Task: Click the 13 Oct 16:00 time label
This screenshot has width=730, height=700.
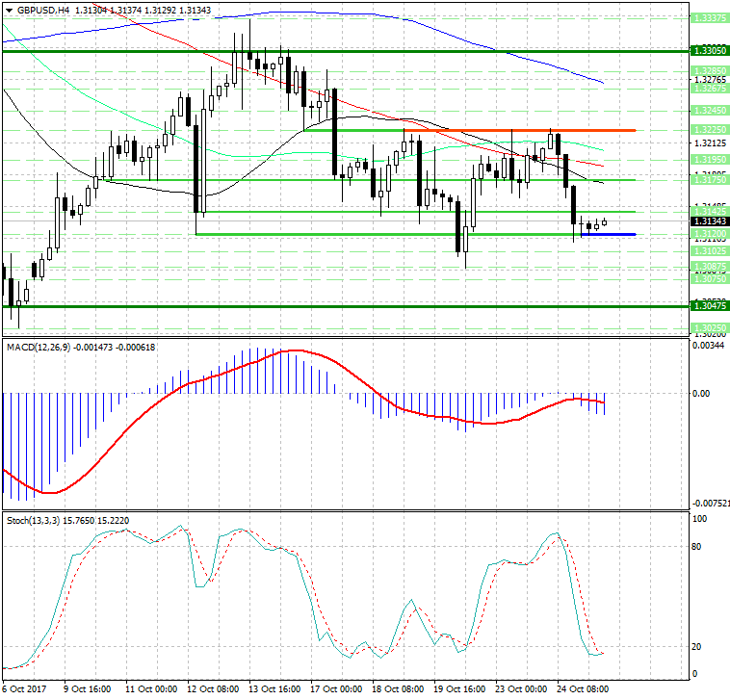Action: (274, 689)
